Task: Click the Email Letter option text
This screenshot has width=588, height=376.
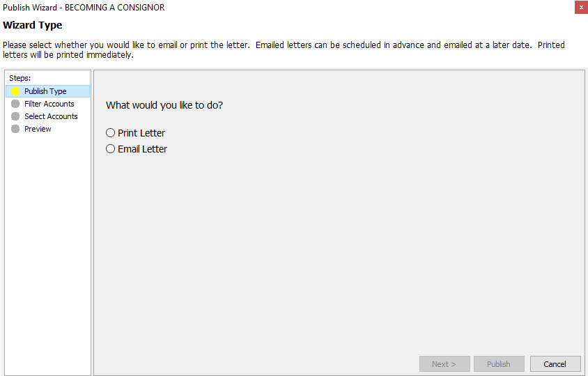Action: (x=143, y=149)
